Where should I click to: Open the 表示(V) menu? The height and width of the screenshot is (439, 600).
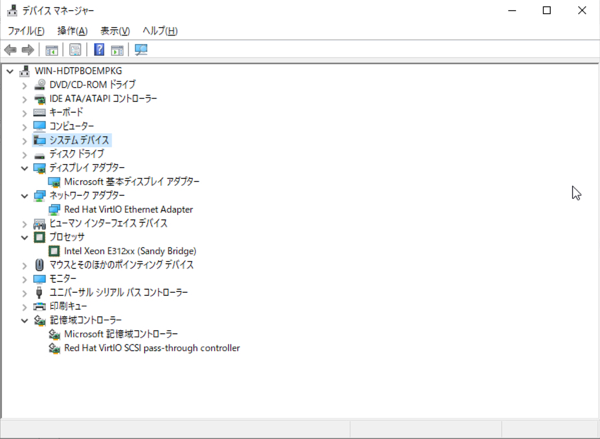pos(115,31)
